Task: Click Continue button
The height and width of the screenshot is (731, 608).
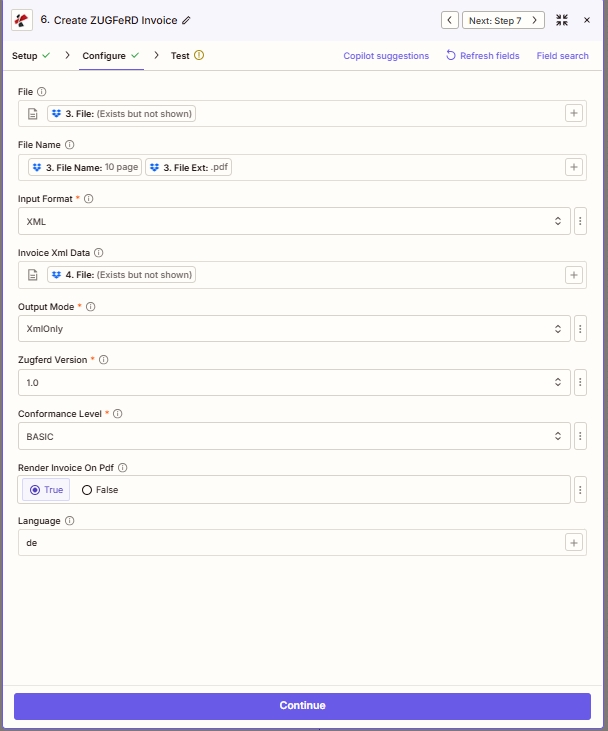Action: 302,706
